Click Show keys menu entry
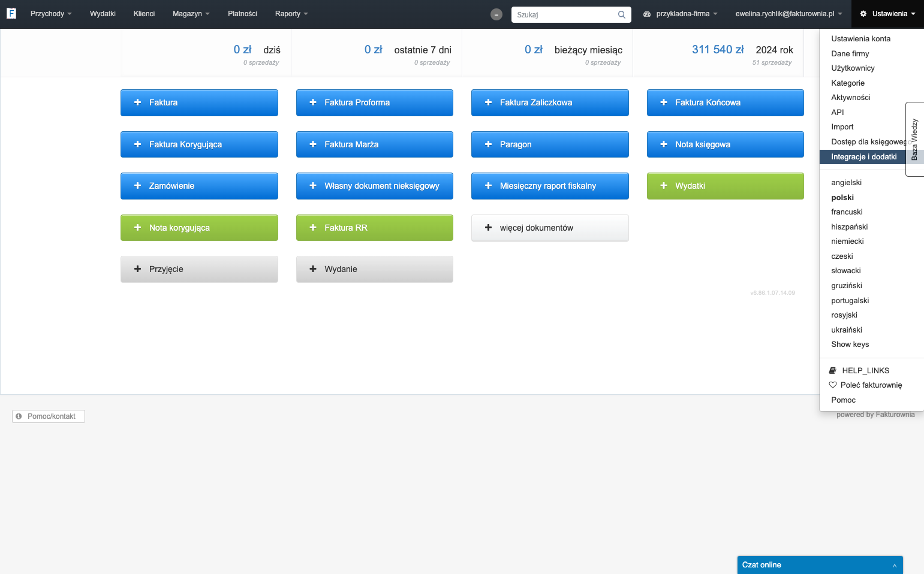924x574 pixels. [x=850, y=345]
